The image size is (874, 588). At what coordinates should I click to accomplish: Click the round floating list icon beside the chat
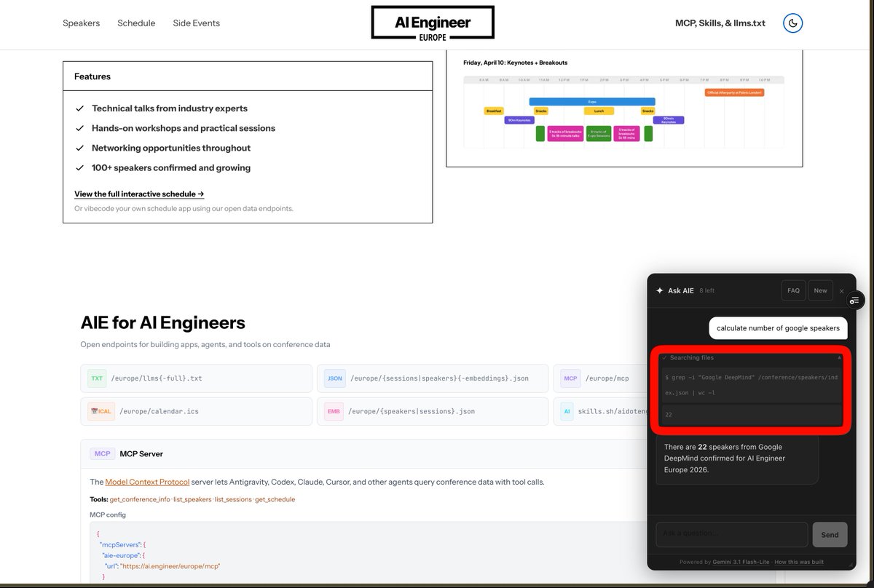855,300
